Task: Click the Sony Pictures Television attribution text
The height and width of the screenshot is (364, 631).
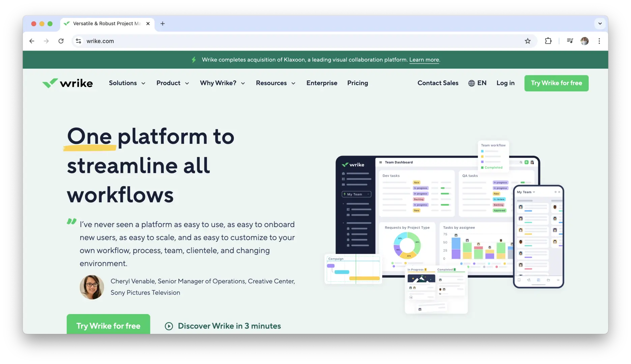Action: pyautogui.click(x=145, y=293)
